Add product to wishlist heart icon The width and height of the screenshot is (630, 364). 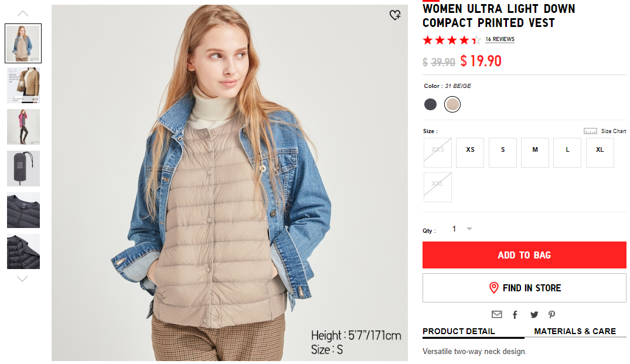(x=395, y=15)
